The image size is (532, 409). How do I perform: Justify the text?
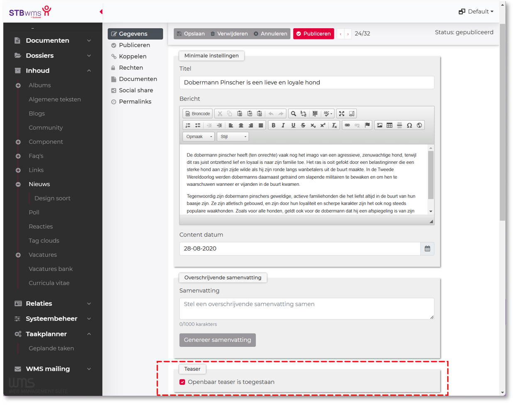pos(261,125)
